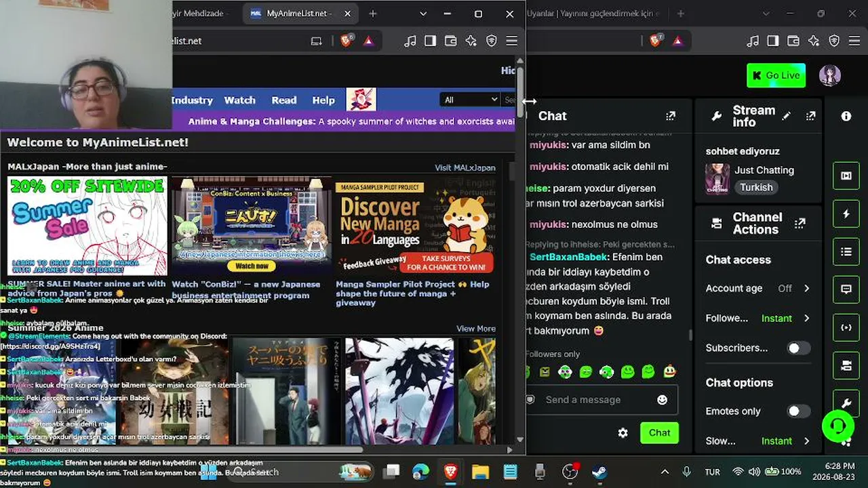Open the Summer Sale banner thumbnail
The height and width of the screenshot is (488, 868).
pyautogui.click(x=87, y=226)
